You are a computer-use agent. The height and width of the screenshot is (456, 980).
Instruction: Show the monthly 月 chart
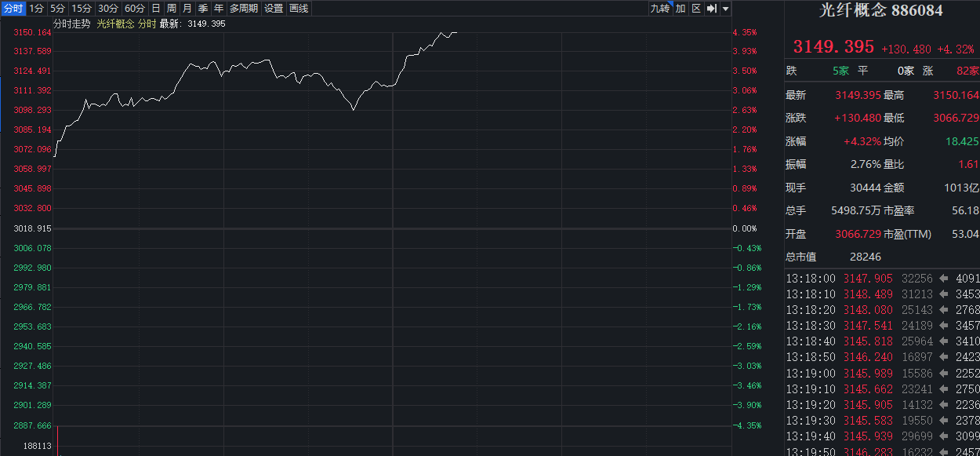(187, 9)
